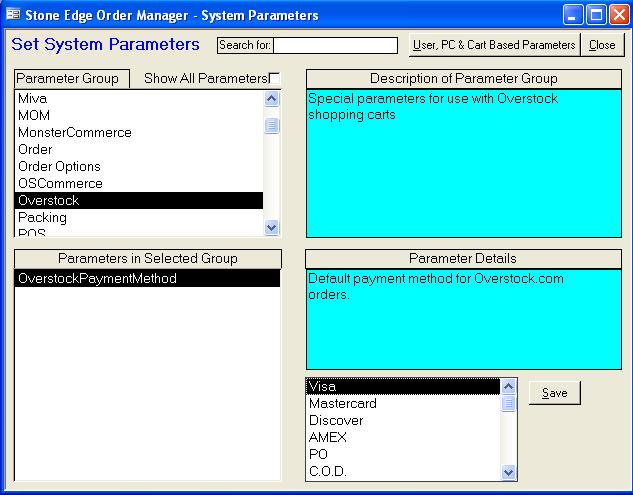Select MOM parameter group
This screenshot has height=495, width=633.
point(138,115)
